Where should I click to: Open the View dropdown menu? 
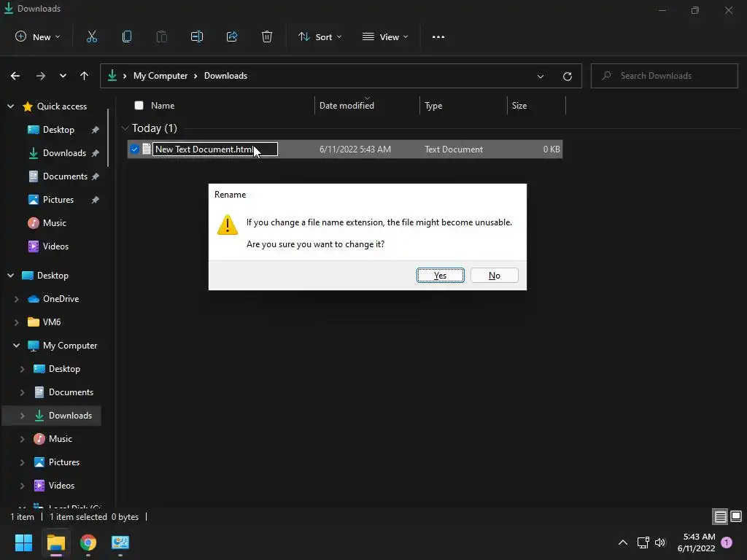click(x=385, y=36)
